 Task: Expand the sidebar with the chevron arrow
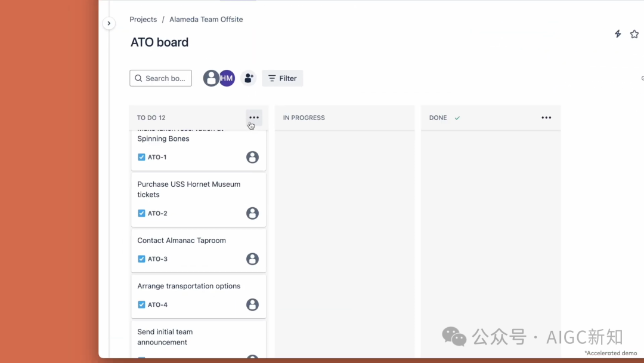point(109,23)
